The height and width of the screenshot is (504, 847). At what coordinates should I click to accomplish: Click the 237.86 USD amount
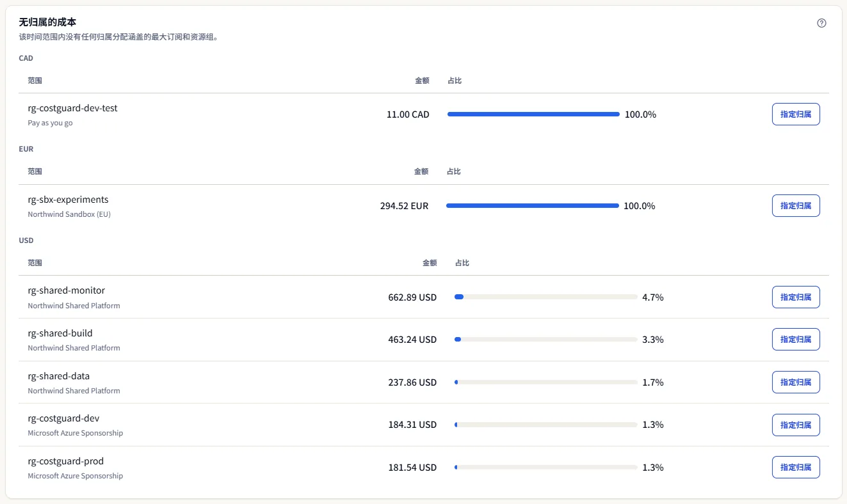point(412,382)
